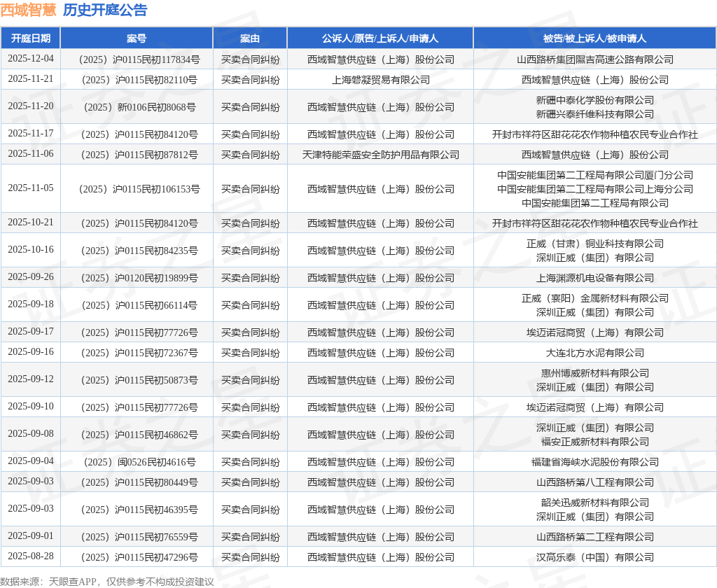The width and height of the screenshot is (717, 588).
Task: Click the date 2025-09-18
Action: click(31, 304)
